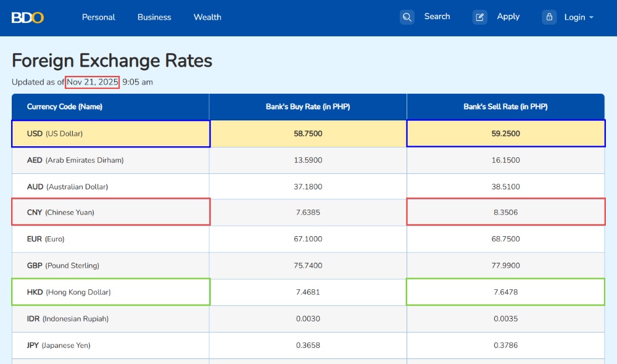Image resolution: width=617 pixels, height=364 pixels.
Task: Click the Login text
Action: 574,17
